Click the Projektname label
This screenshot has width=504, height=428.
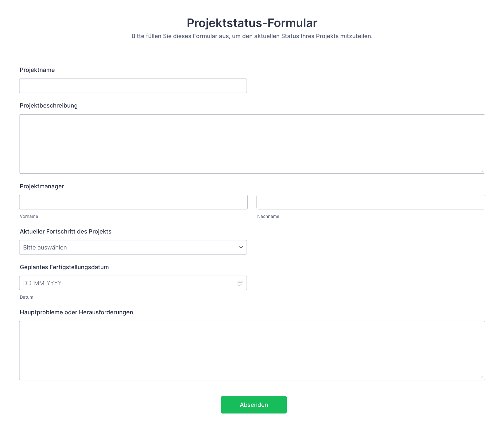pos(37,70)
